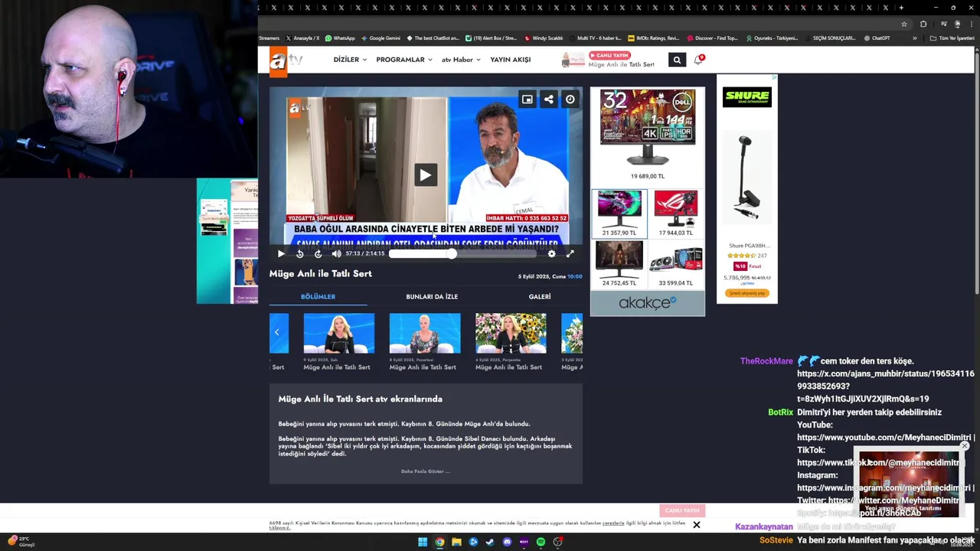
Task: Enable picture-in-picture on the video player
Action: point(527,99)
